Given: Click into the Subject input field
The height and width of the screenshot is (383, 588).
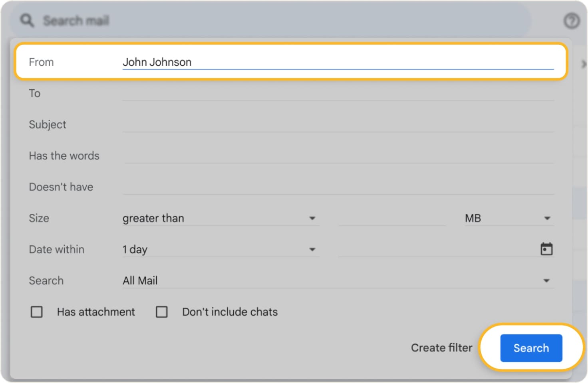Looking at the screenshot, I should click(338, 124).
